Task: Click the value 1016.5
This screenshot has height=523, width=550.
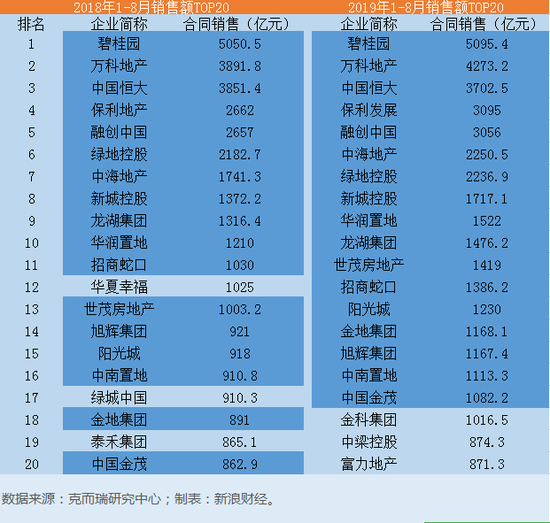Action: click(x=487, y=421)
